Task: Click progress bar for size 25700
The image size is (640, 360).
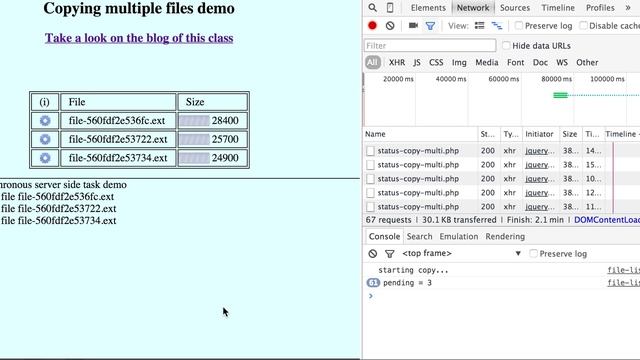Action: (194, 139)
